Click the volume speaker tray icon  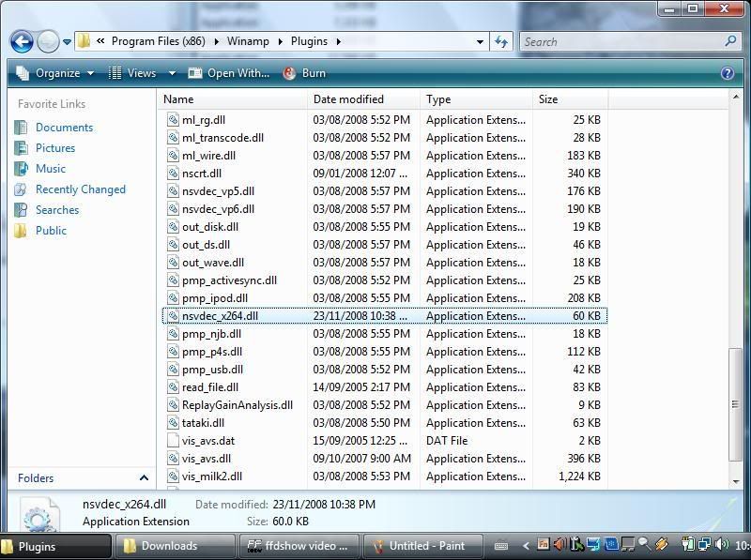(721, 545)
